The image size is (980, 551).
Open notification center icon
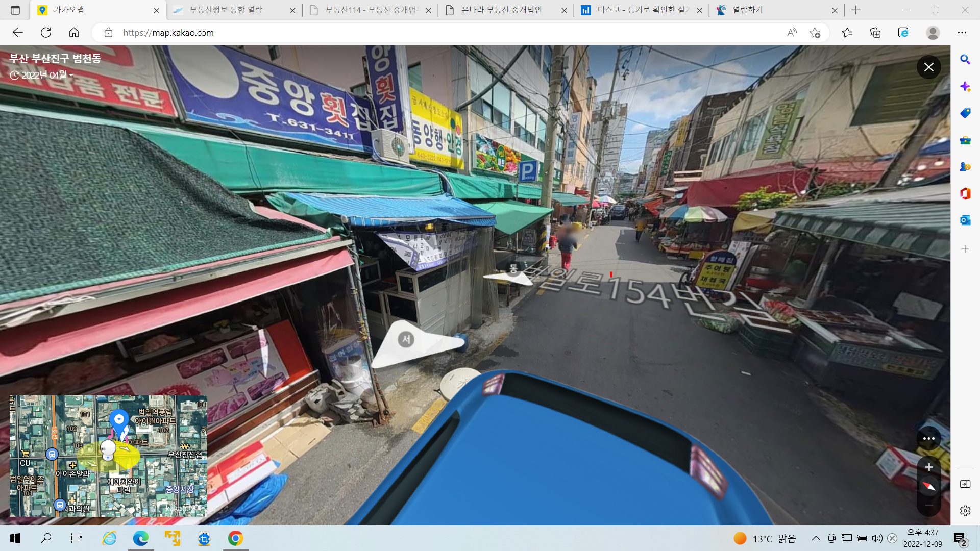(960, 539)
